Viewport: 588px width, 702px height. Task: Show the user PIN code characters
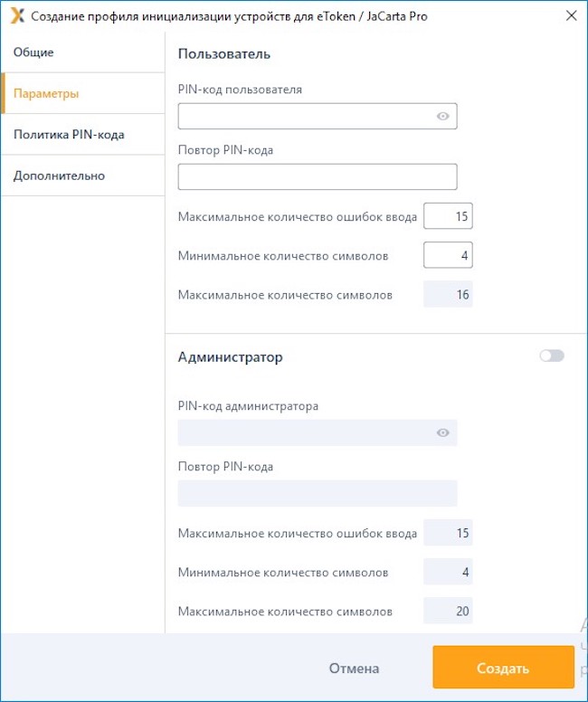[443, 117]
